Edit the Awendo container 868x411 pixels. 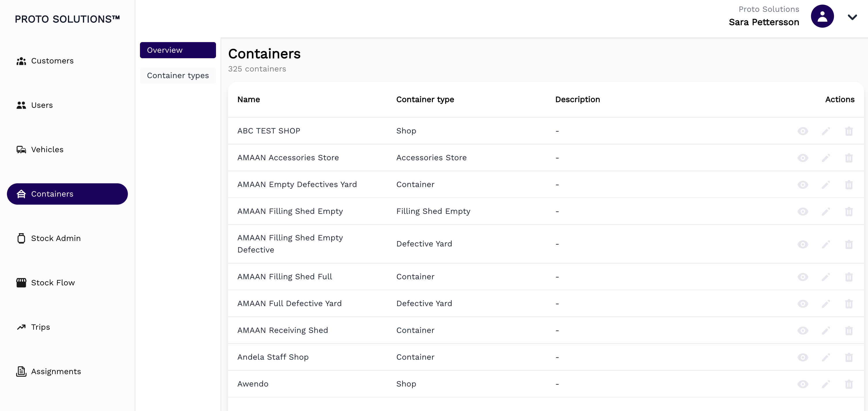point(826,384)
